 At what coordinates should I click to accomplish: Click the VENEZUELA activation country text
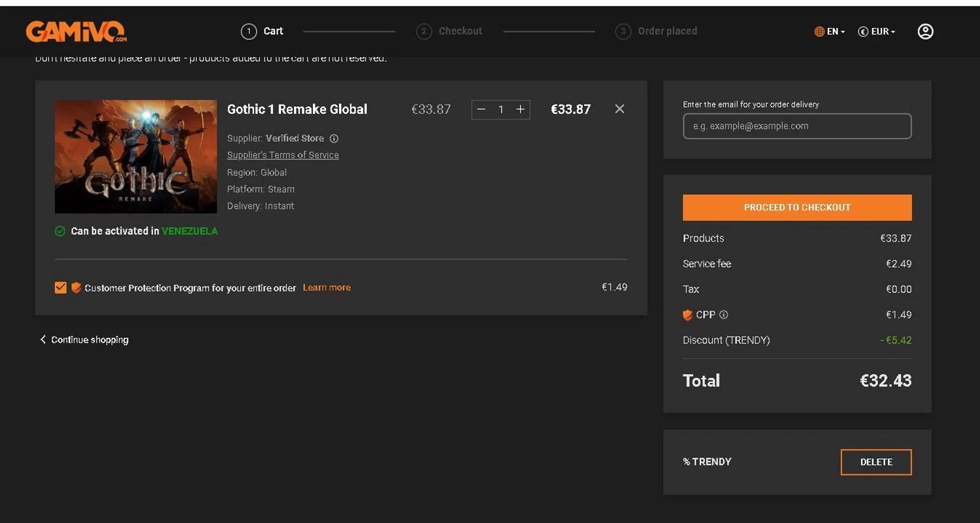point(189,231)
